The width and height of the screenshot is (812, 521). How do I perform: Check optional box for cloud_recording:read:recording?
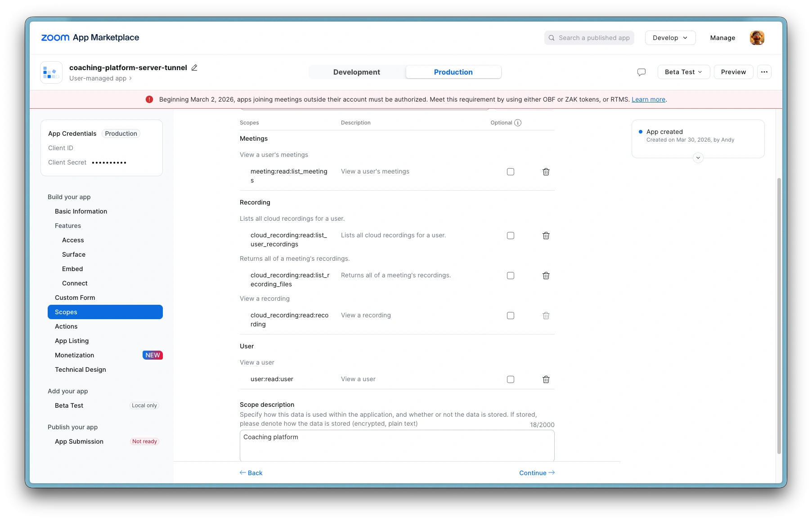coord(511,316)
